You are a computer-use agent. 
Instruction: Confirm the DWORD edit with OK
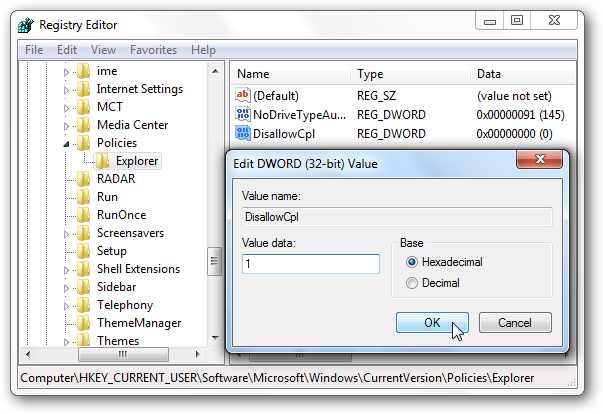(x=432, y=323)
